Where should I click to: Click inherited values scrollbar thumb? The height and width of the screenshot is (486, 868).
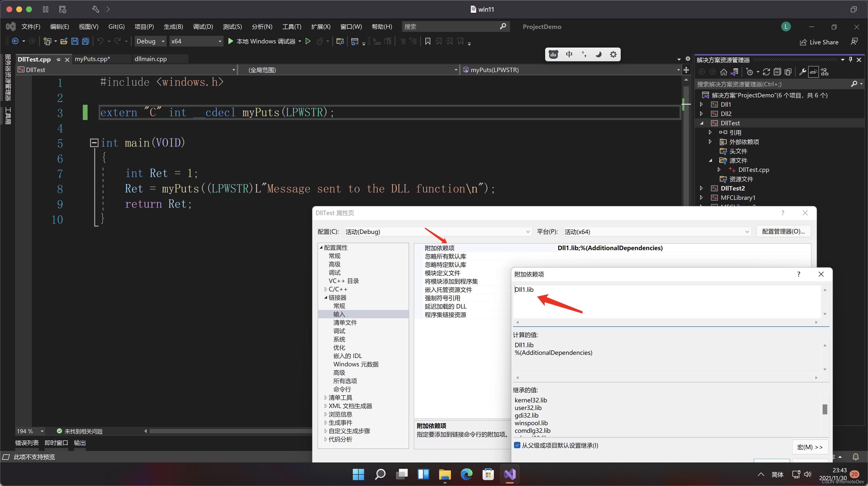click(x=825, y=409)
